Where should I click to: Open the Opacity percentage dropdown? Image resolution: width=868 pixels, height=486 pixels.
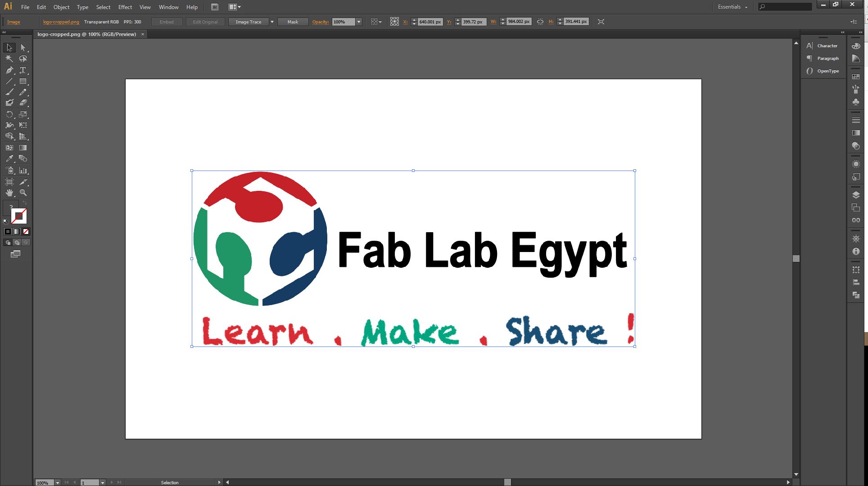[x=359, y=22]
